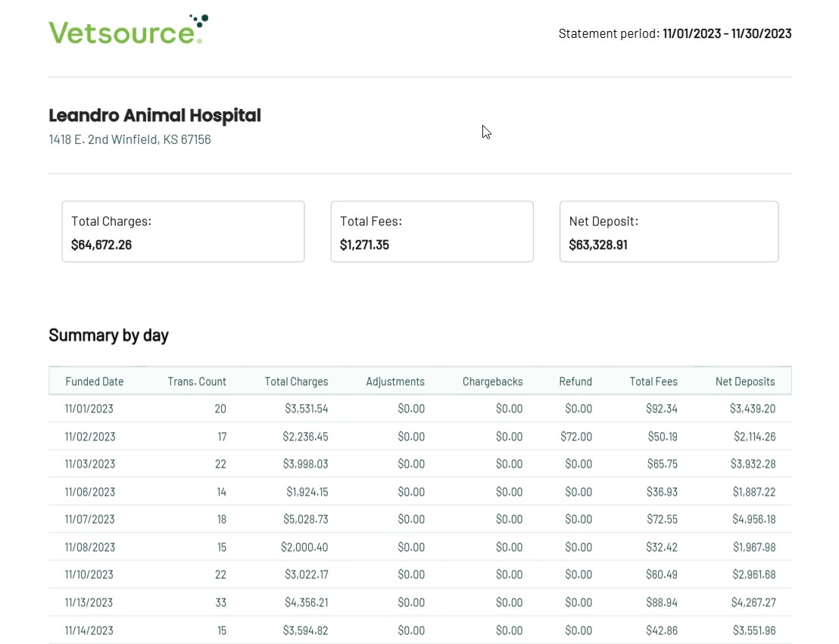Click the Net Deposits column header
The image size is (839, 644).
point(745,381)
